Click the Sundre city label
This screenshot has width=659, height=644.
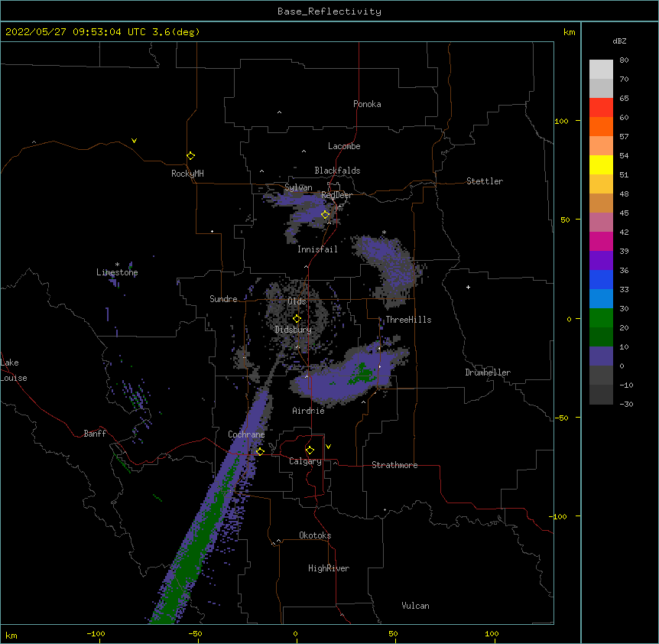click(x=223, y=299)
